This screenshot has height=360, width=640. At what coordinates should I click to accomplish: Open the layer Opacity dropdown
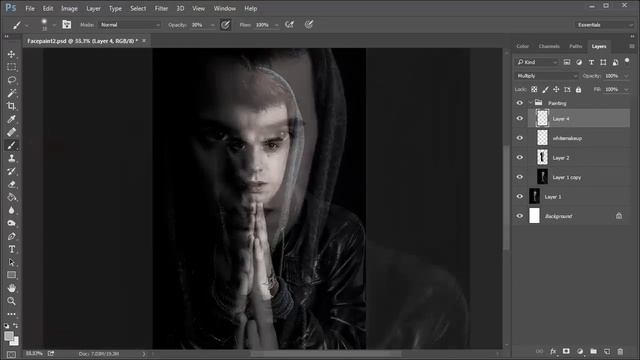coord(626,76)
